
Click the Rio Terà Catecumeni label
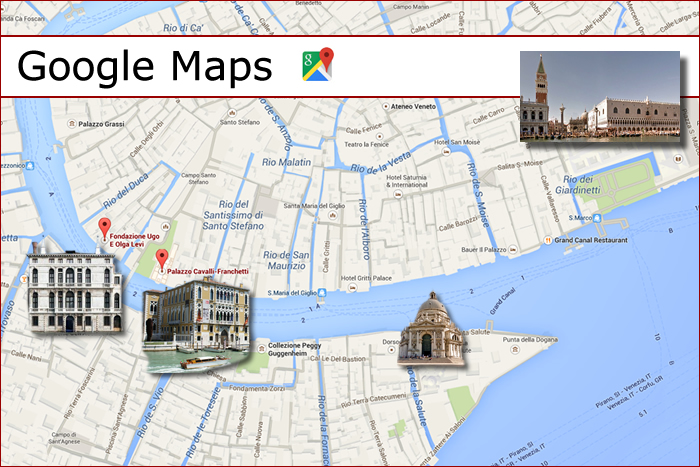coord(373,400)
